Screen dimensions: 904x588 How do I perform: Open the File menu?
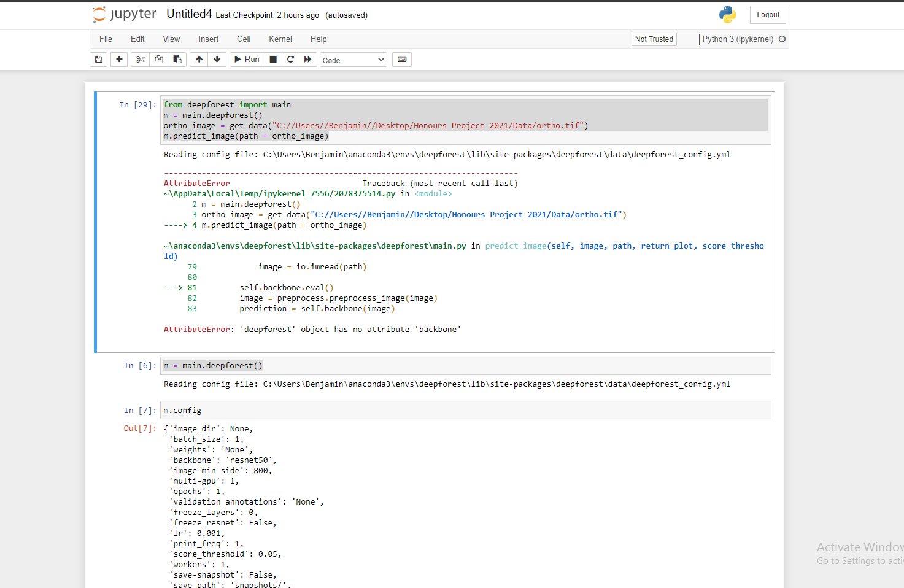(x=105, y=39)
